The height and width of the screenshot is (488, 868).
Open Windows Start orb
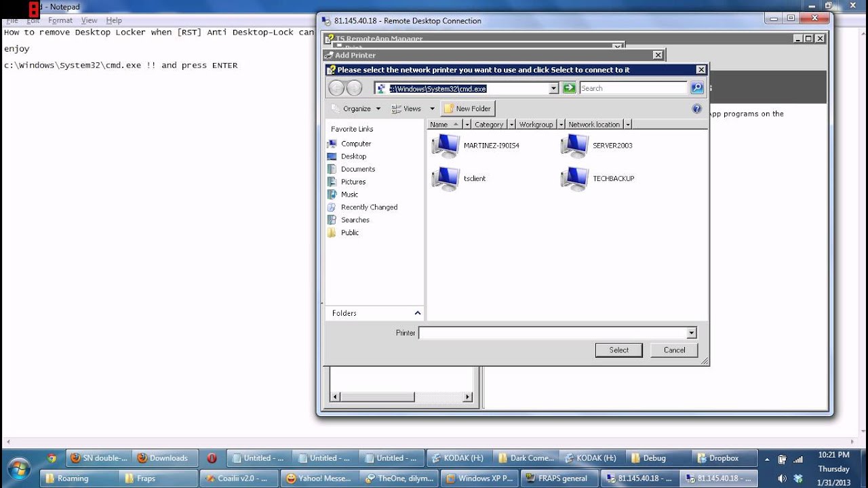(18, 469)
